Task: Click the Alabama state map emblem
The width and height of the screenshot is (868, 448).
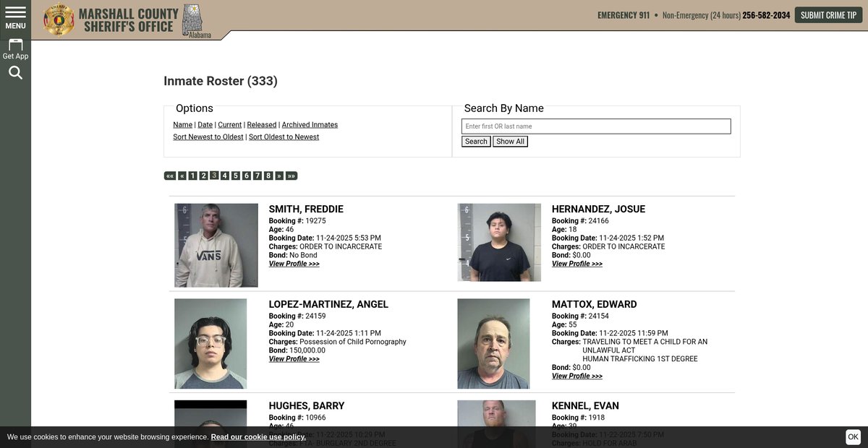Action: (x=192, y=20)
